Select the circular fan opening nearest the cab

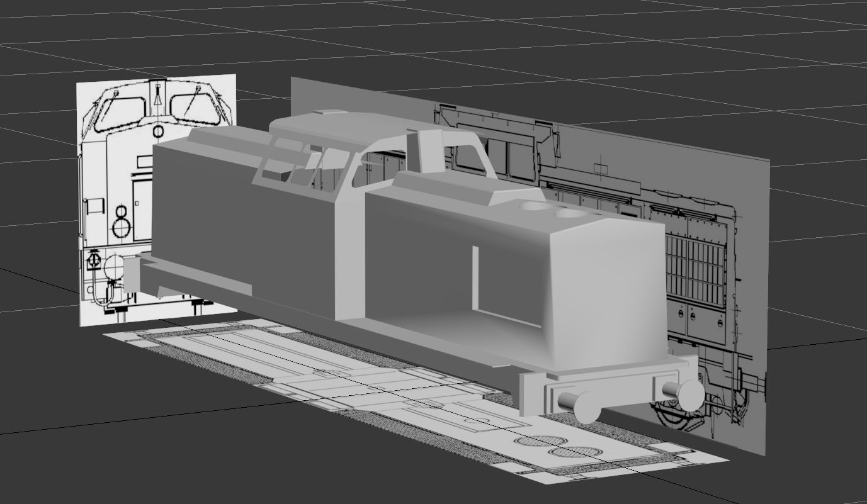coord(534,206)
